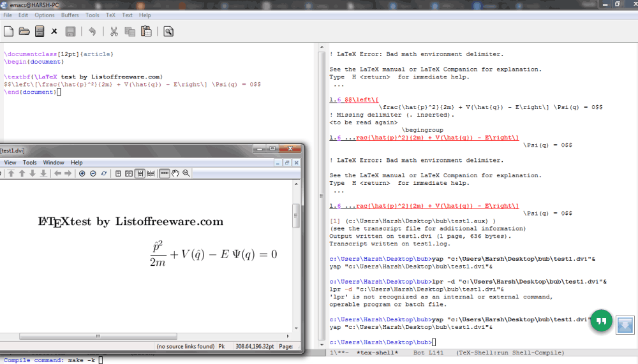The image size is (638, 364).
Task: Click the scroll up arrow in DVI viewer
Action: (x=296, y=184)
